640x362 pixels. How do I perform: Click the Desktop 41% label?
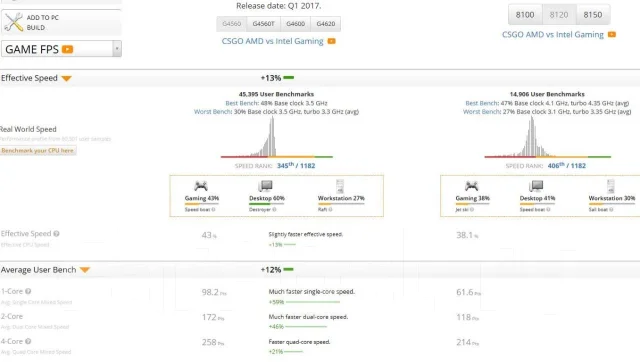537,198
